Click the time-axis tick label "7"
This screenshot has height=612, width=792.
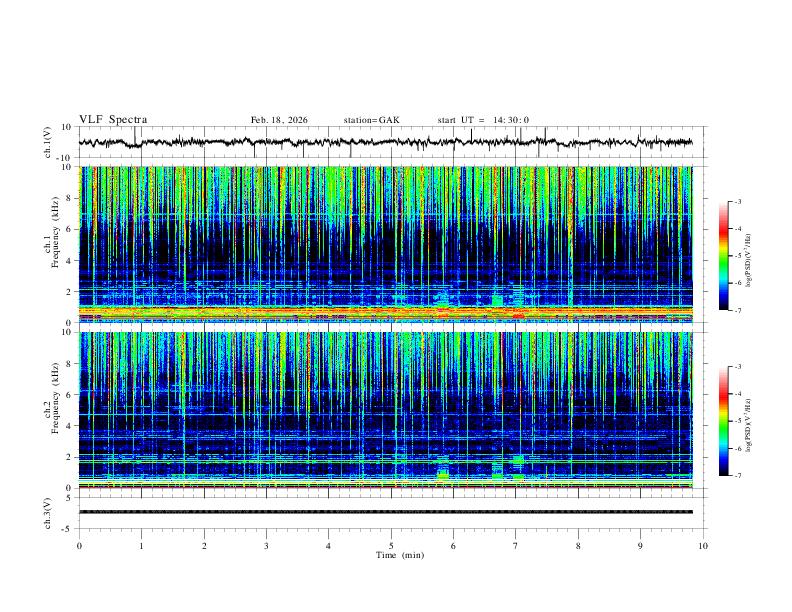516,546
